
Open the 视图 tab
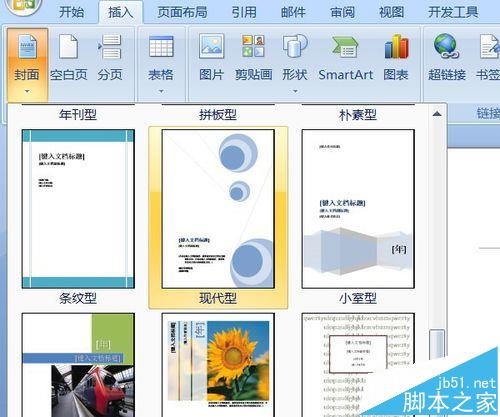(x=392, y=13)
